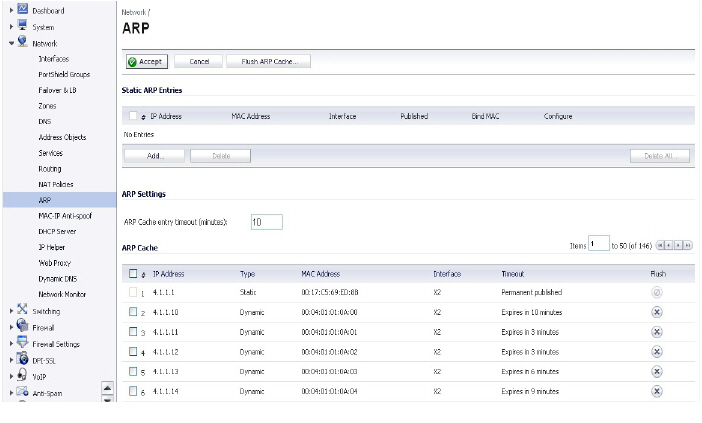Expand the Dashboard tree node
This screenshot has width=702, height=423.
[12, 10]
